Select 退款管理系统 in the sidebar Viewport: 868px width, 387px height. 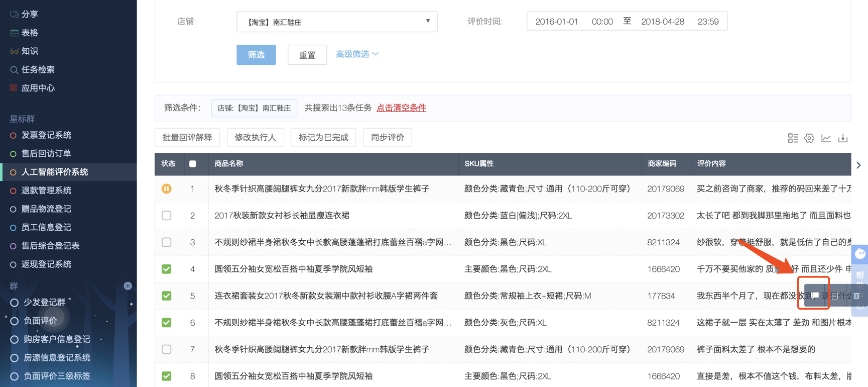(46, 190)
